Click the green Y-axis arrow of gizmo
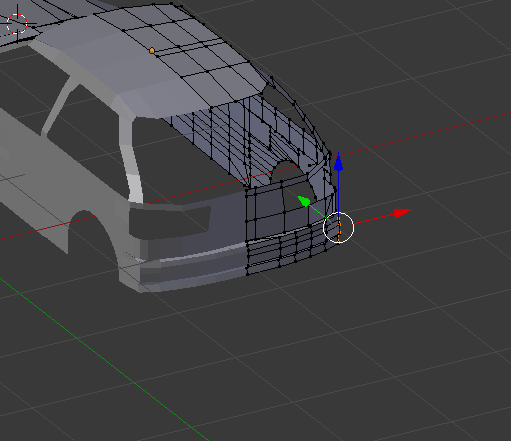This screenshot has width=511, height=441. [x=304, y=201]
